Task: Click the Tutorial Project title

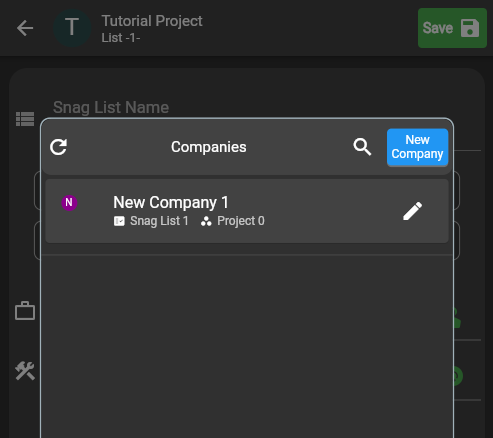Action: tap(152, 21)
